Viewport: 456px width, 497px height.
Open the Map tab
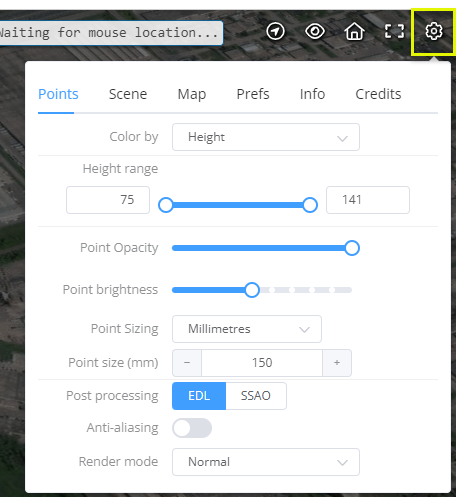(x=192, y=94)
